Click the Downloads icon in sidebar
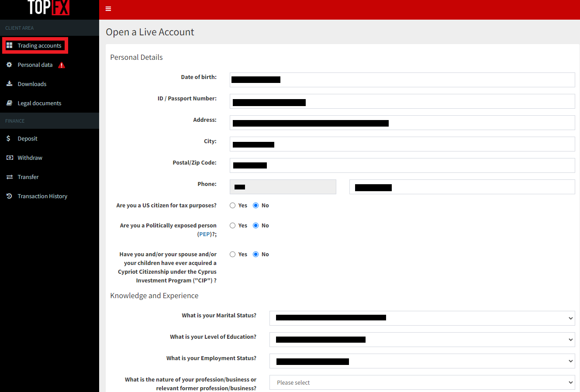 pyautogui.click(x=9, y=84)
